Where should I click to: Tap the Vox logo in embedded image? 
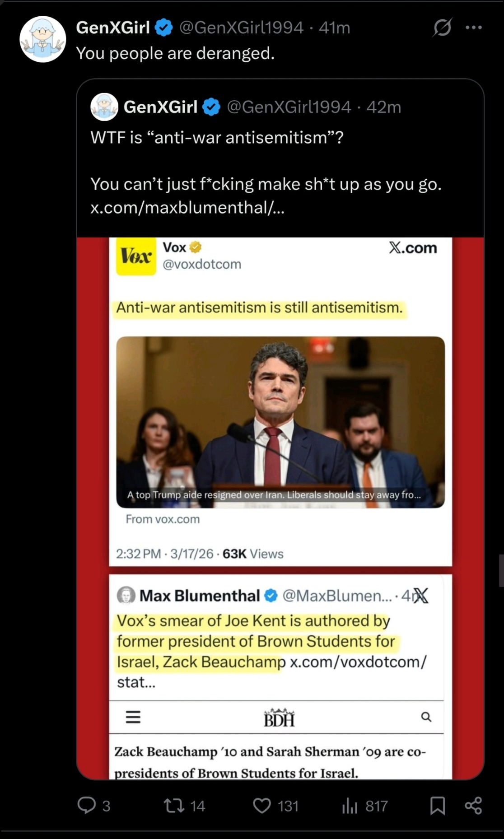[x=136, y=256]
